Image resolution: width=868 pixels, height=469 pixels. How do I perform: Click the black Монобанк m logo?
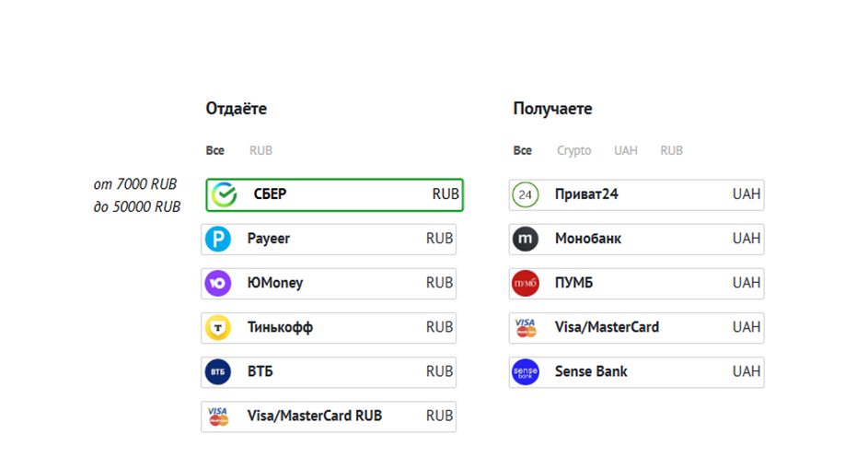click(526, 239)
